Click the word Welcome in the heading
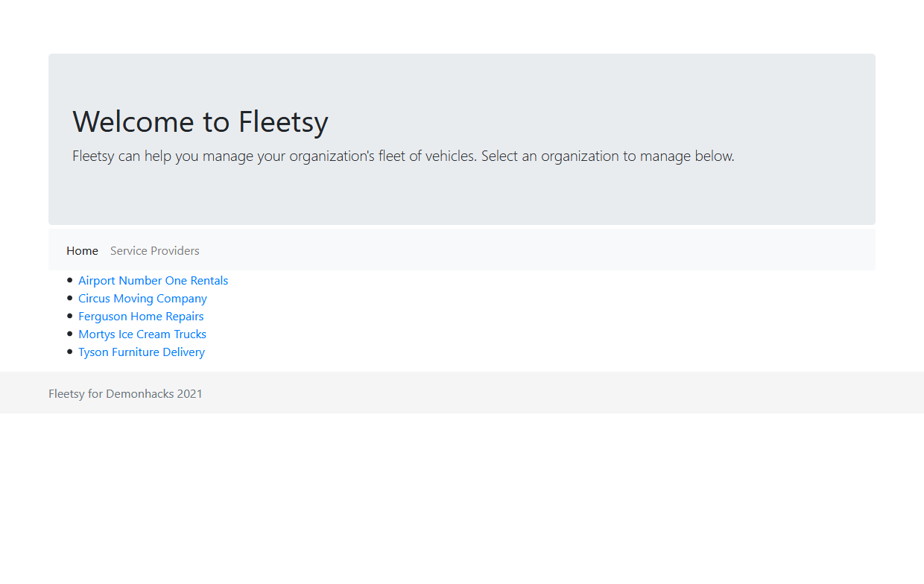 point(133,121)
